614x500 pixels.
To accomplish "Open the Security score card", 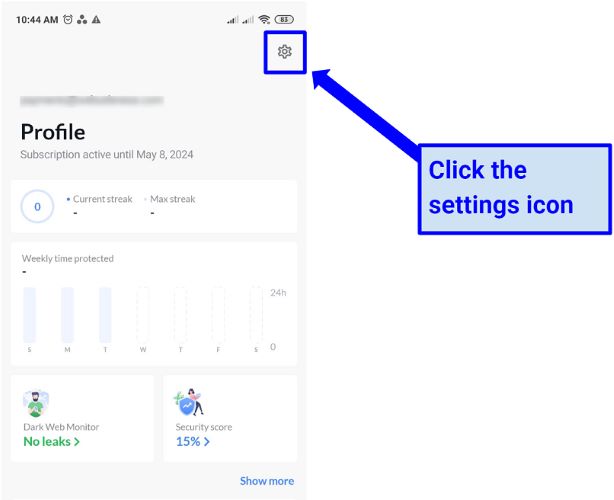I will pos(230,418).
